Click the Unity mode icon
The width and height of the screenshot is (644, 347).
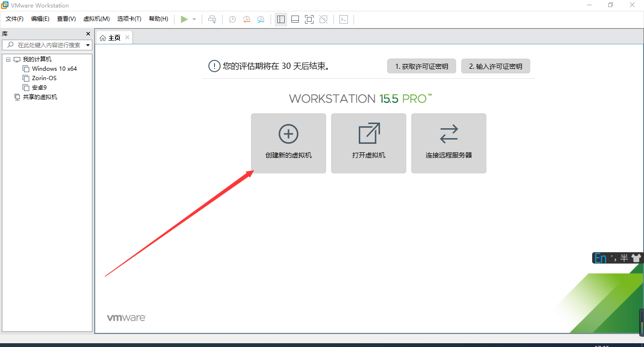click(323, 19)
